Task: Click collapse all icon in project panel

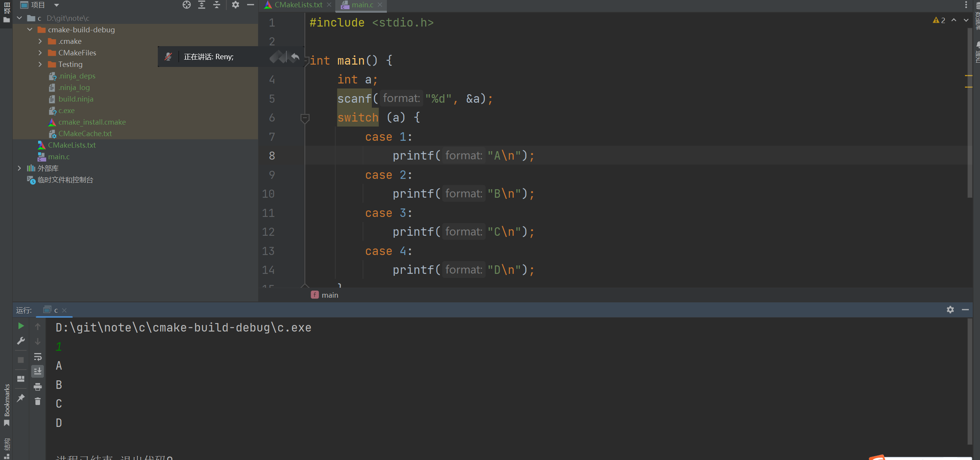Action: coord(217,5)
